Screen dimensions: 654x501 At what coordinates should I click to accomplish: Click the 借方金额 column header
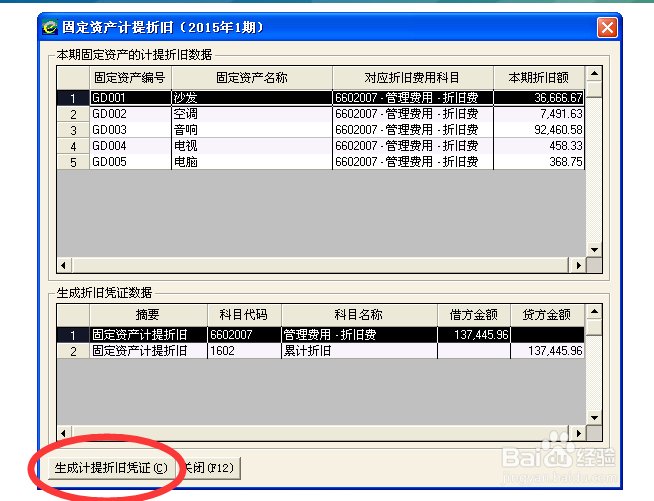tap(474, 315)
